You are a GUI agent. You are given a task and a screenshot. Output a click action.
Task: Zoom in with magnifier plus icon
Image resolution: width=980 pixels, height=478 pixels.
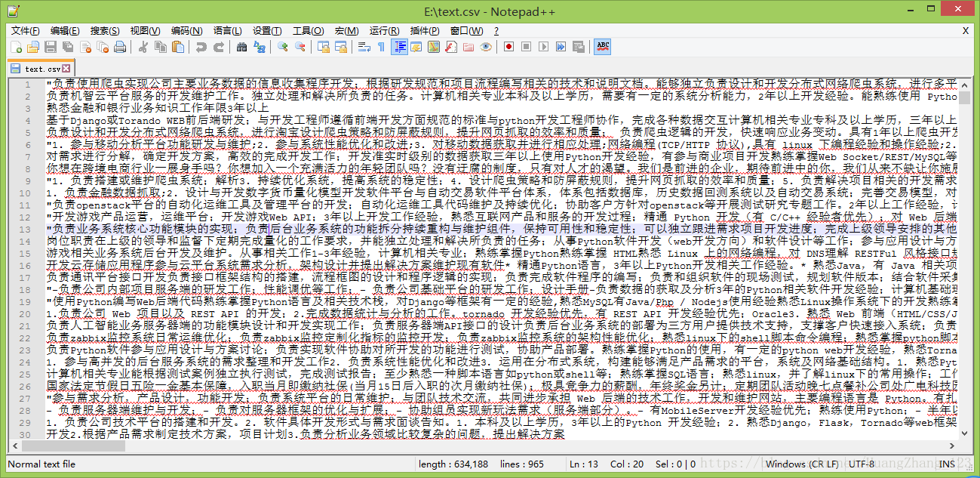pyautogui.click(x=283, y=47)
